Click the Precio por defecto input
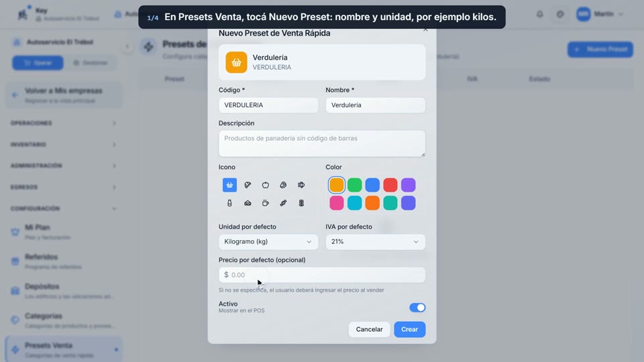 coord(322,275)
